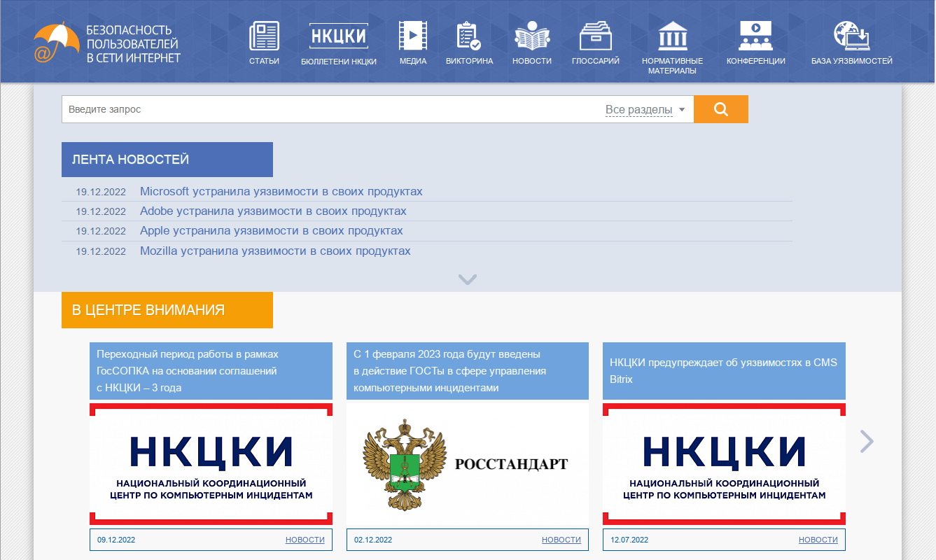Click the Введите запрос search field
This screenshot has height=560, width=936.
pos(329,109)
